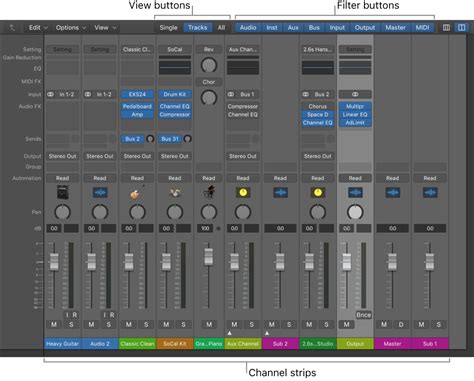Click the pan knob on Output channel
The width and height of the screenshot is (474, 381).
point(355,212)
